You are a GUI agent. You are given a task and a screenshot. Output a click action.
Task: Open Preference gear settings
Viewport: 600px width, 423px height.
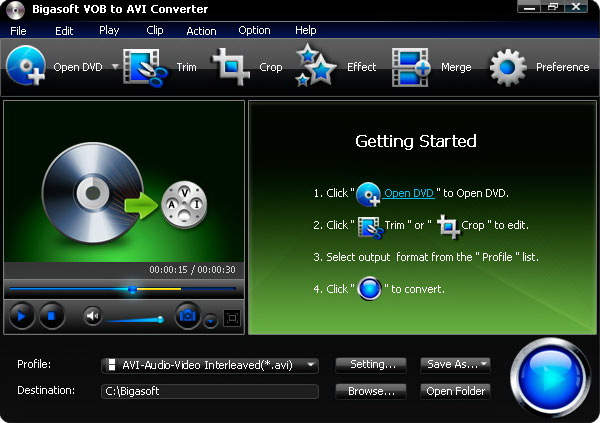(508, 67)
